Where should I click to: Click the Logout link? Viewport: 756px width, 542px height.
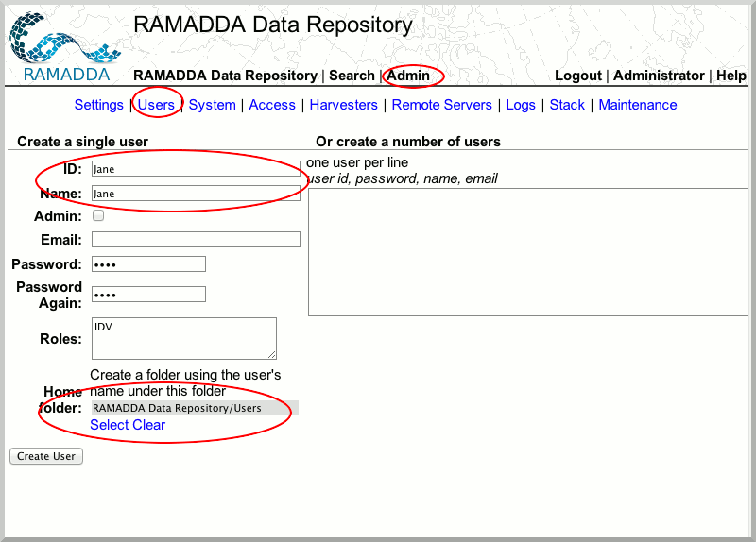tap(577, 76)
